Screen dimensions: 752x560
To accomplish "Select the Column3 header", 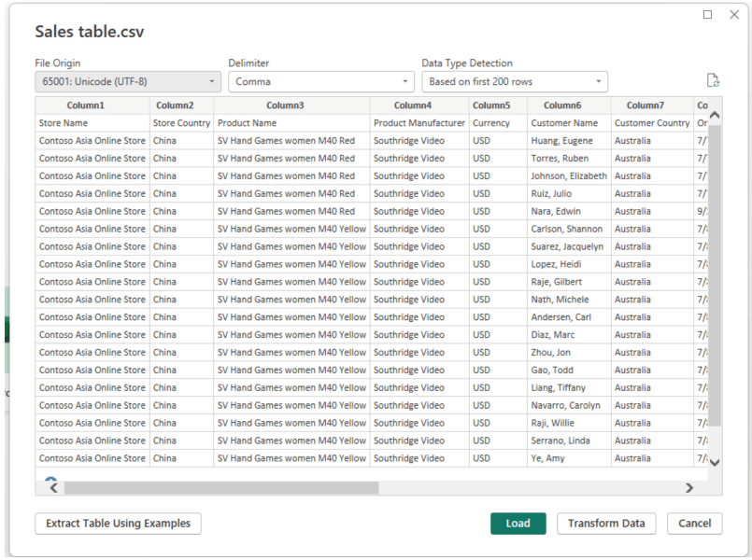I will (x=291, y=105).
